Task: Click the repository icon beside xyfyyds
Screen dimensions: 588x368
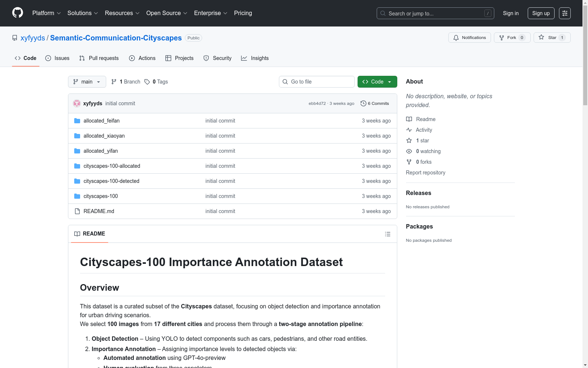Action: pos(15,38)
